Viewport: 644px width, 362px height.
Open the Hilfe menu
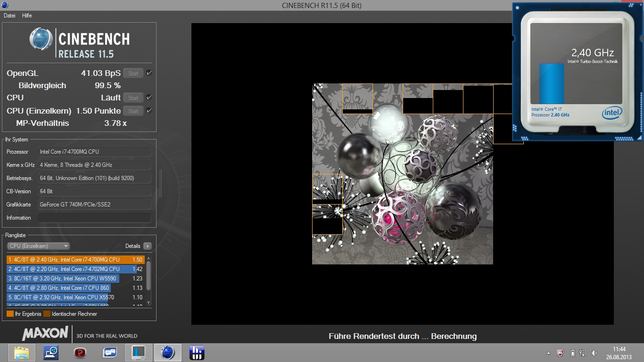(27, 16)
